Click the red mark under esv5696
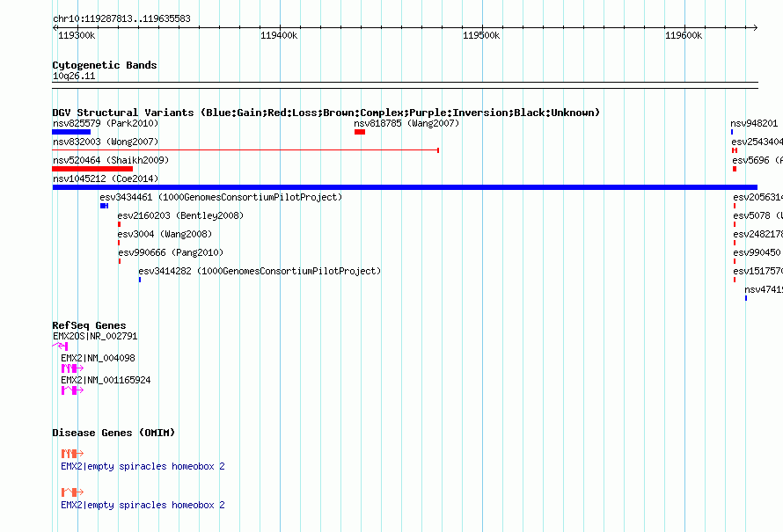This screenshot has height=532, width=783. [x=735, y=169]
